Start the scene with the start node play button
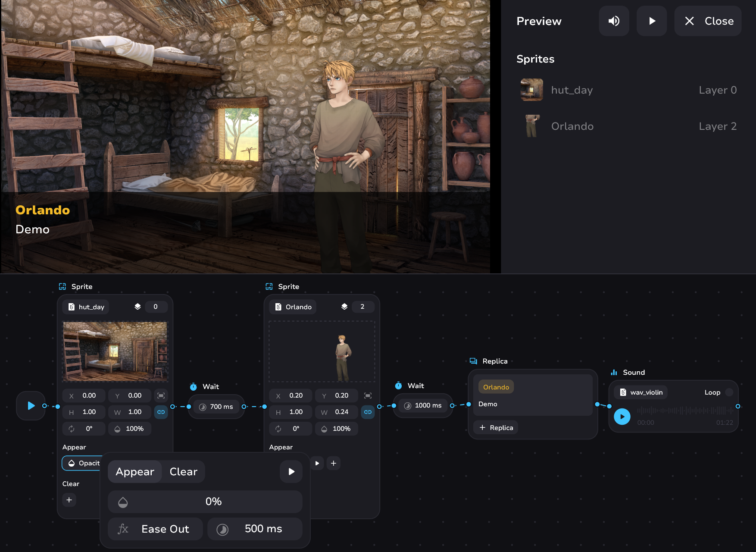The width and height of the screenshot is (756, 552). pyautogui.click(x=31, y=406)
